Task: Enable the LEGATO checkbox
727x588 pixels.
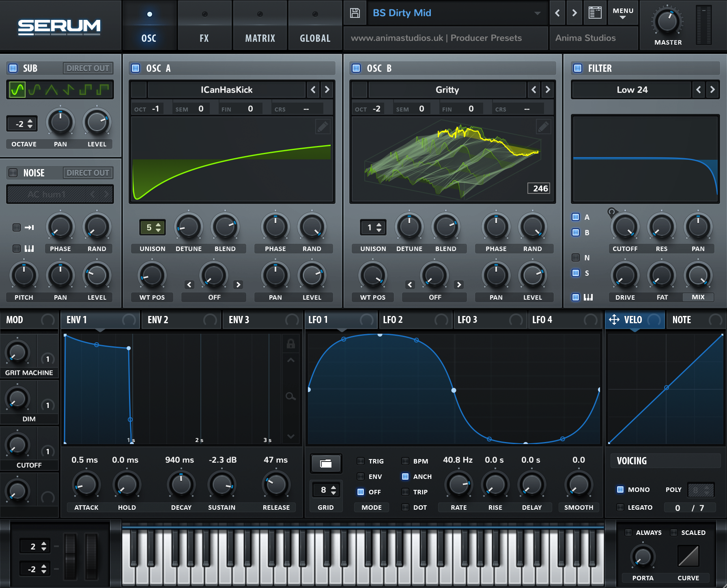Action: pyautogui.click(x=620, y=507)
